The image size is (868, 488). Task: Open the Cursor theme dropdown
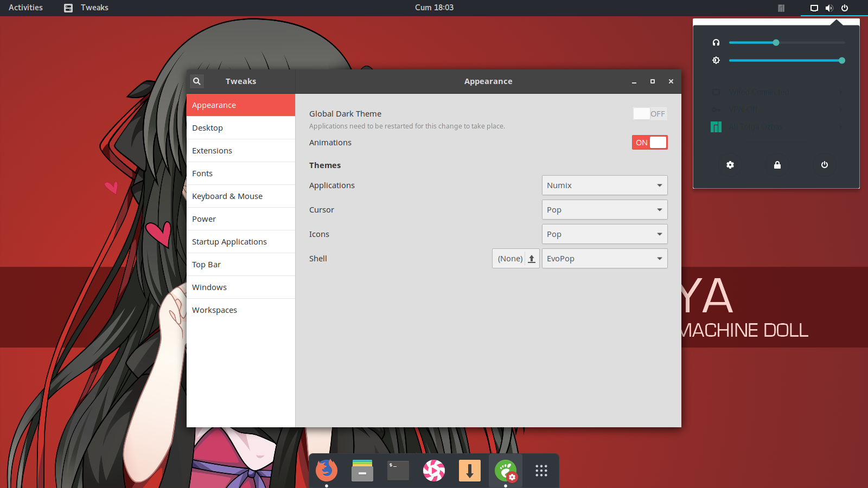point(605,210)
